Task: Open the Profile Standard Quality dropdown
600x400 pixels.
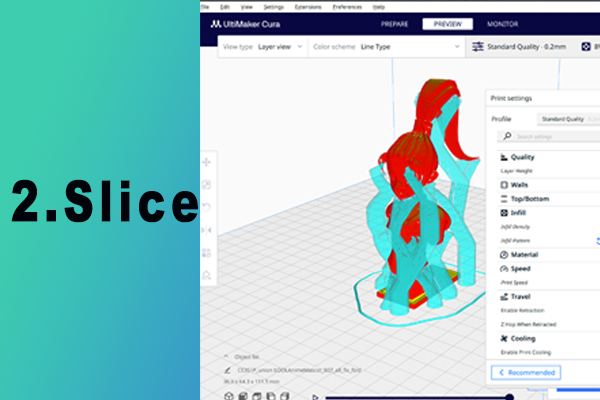Action: click(567, 118)
